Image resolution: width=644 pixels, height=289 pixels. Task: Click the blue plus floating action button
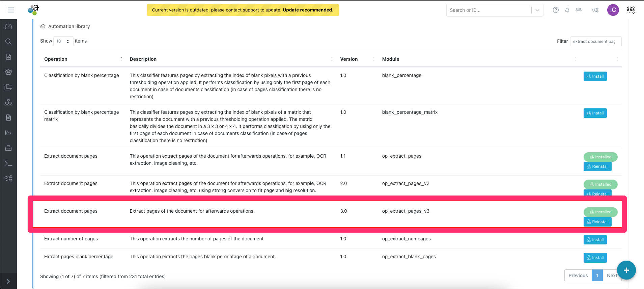click(626, 270)
